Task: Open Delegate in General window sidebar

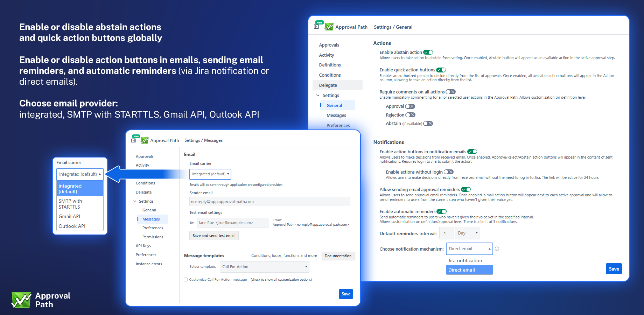Action: [x=337, y=85]
